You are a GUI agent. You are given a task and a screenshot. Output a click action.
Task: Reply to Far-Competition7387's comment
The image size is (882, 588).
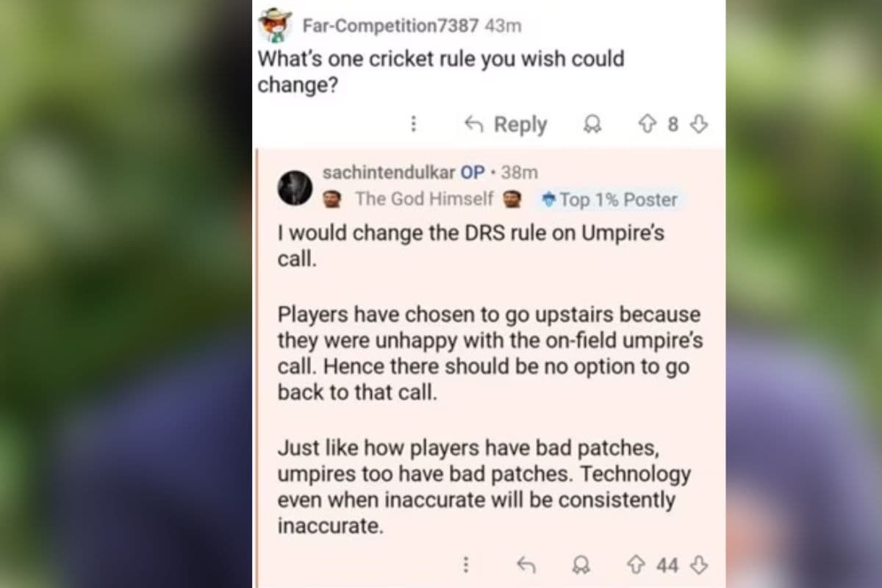tap(506, 124)
